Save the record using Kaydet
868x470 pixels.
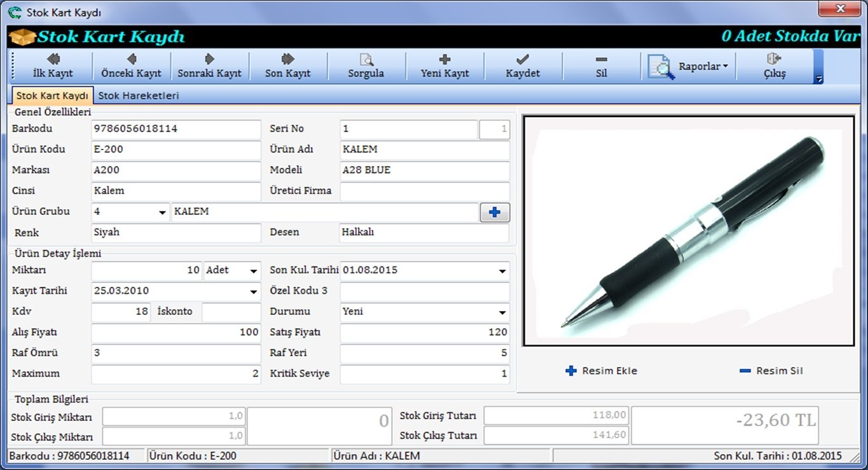(523, 66)
